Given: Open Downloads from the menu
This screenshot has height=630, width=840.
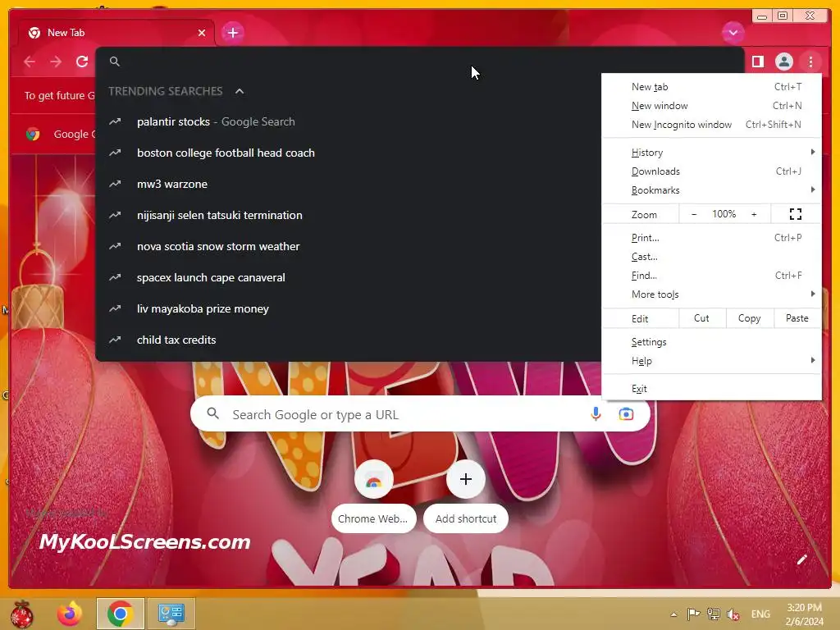Looking at the screenshot, I should pos(711,171).
